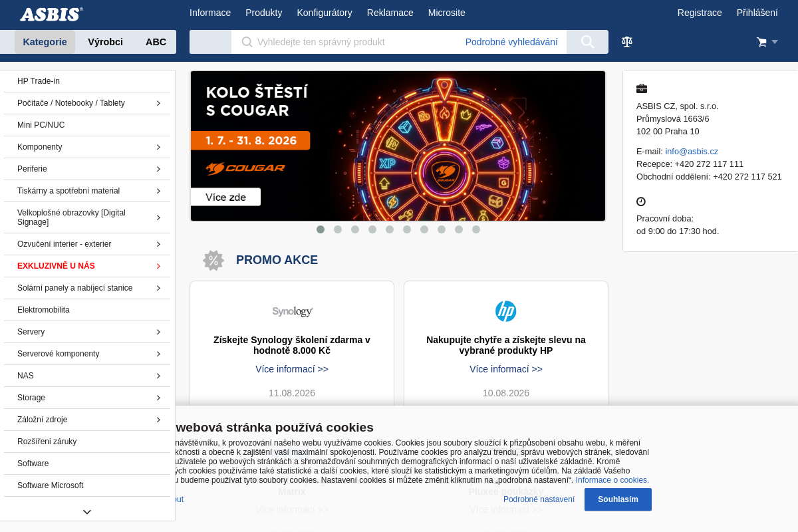Expand Komponenty category chevron

158,147
